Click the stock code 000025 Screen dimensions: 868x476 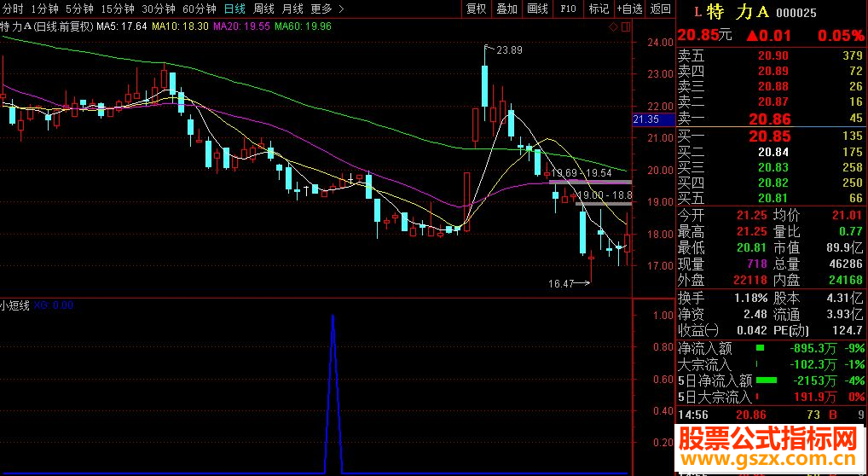click(x=796, y=13)
